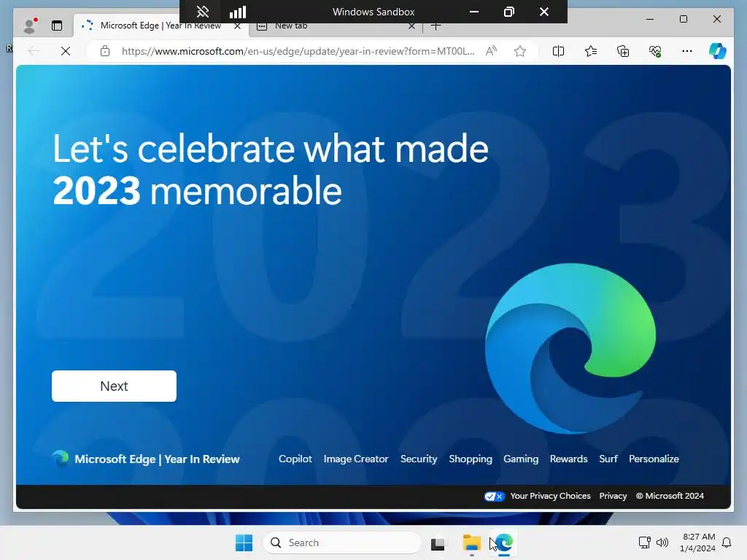Stop loading the page
This screenshot has width=747, height=560.
[x=66, y=51]
